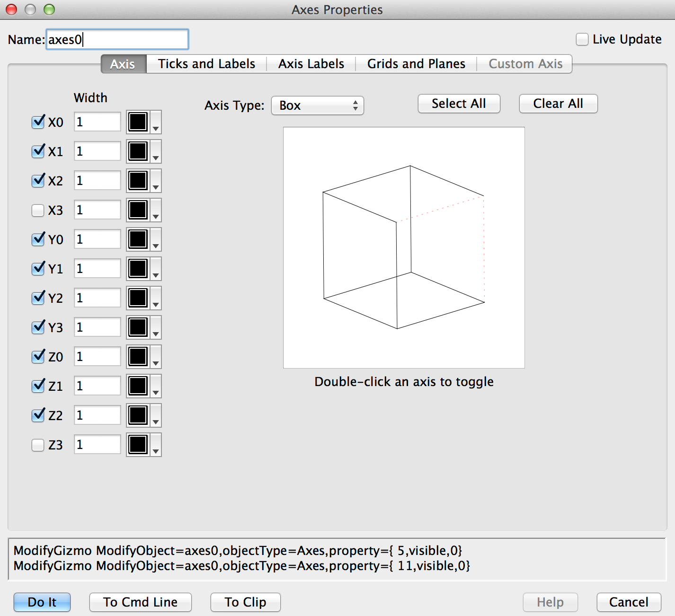675x616 pixels.
Task: Click the Y0 axis color swatch
Action: 138,239
